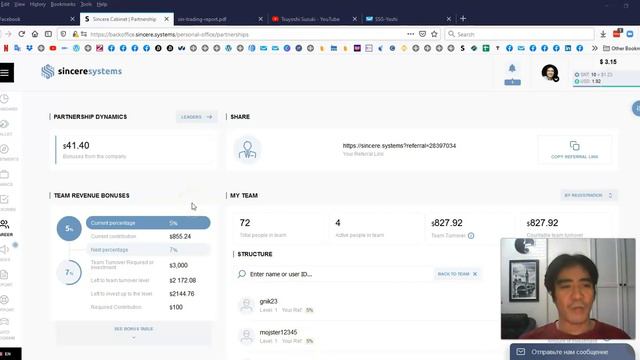Save page to Pocket icon
Screen dimensions: 640x360
[422, 34]
